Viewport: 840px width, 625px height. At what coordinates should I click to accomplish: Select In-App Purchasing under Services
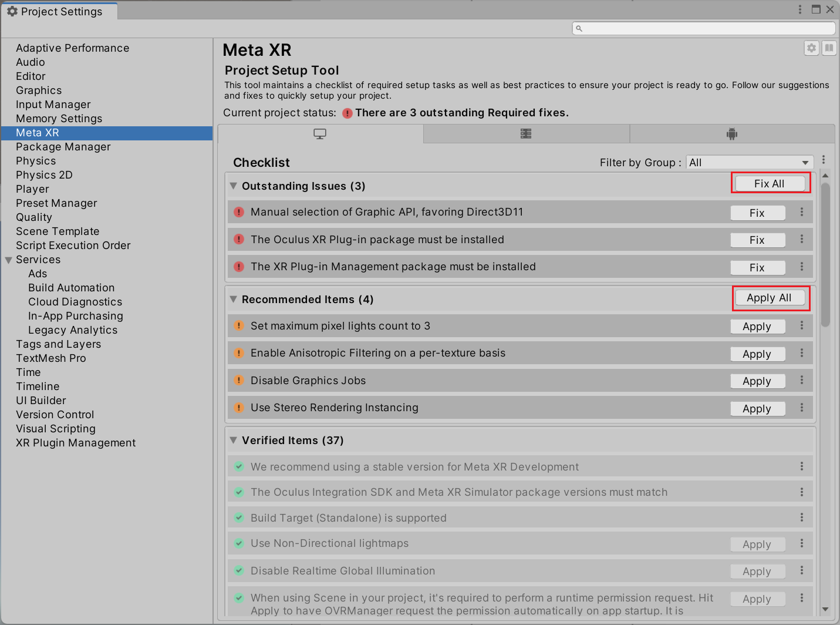[x=76, y=316]
